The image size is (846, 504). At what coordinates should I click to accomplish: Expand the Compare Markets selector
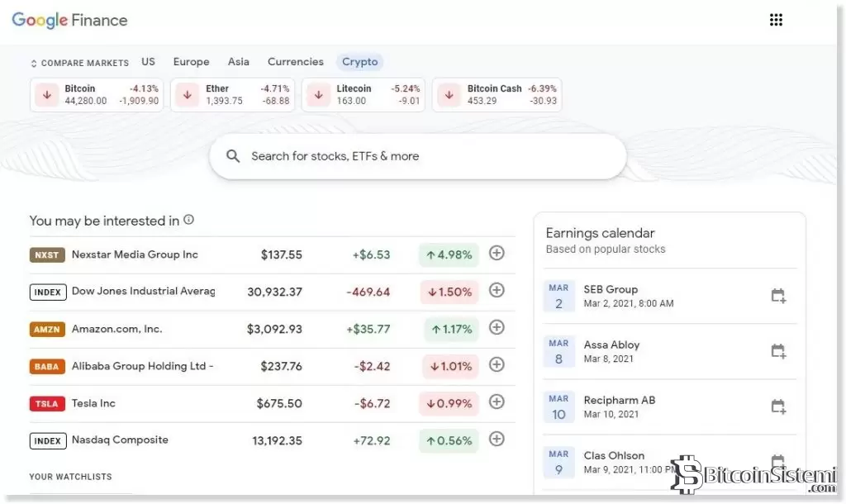[79, 63]
